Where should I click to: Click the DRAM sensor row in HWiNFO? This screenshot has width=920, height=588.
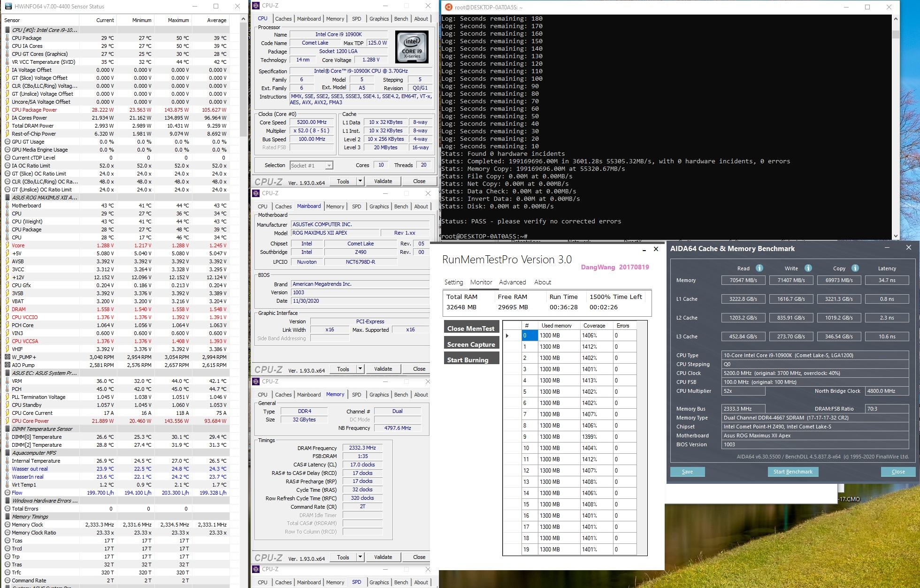pos(116,309)
